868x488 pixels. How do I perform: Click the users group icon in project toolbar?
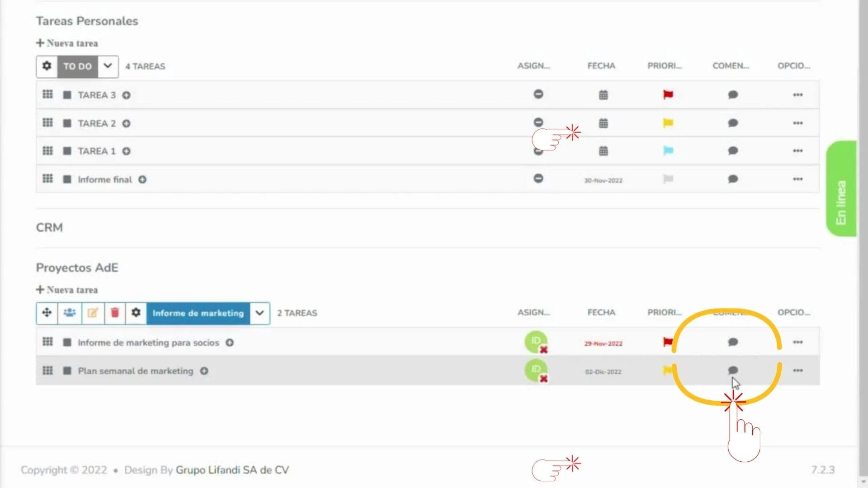[70, 313]
